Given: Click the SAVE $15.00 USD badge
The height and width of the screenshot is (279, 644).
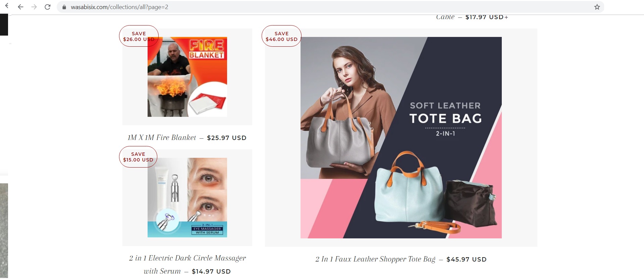Looking at the screenshot, I should pos(138,157).
